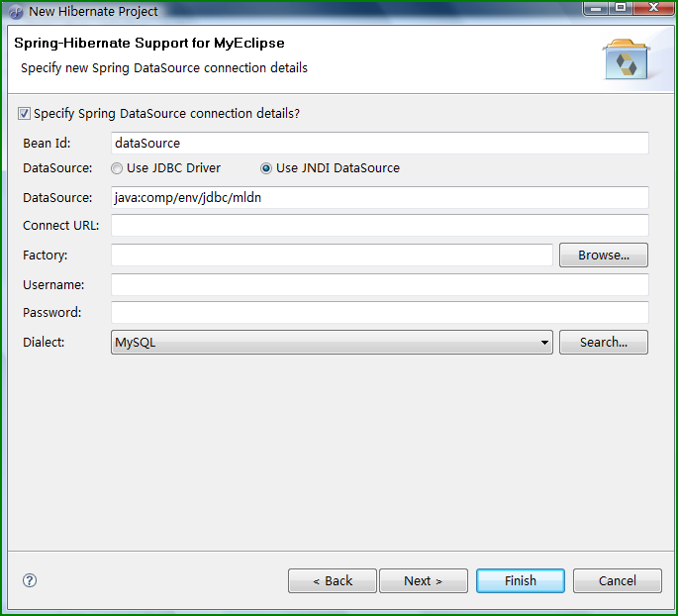Click the 'Dialect:' label
678x616 pixels.
44,343
